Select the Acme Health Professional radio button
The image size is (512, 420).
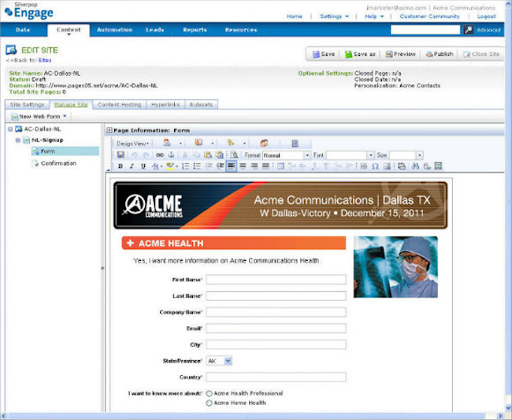(x=209, y=393)
